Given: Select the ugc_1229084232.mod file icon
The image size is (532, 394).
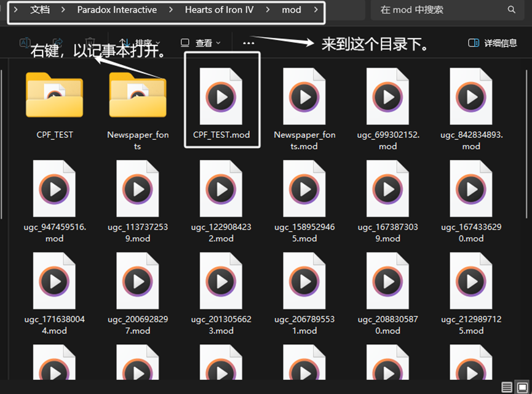Looking at the screenshot, I should pos(221,188).
